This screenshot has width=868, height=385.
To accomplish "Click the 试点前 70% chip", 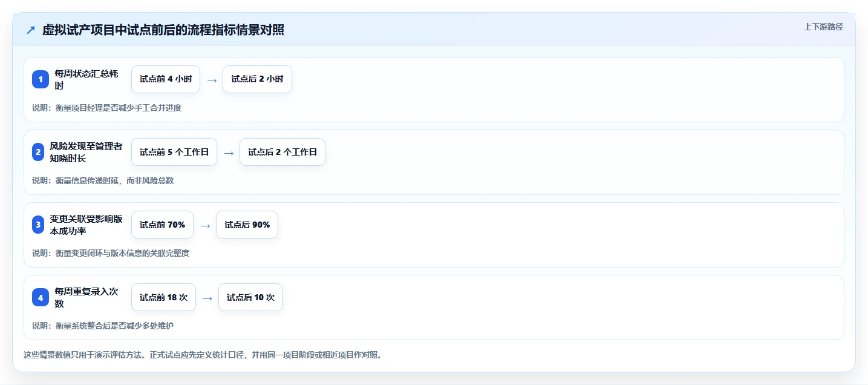I will pyautogui.click(x=162, y=225).
